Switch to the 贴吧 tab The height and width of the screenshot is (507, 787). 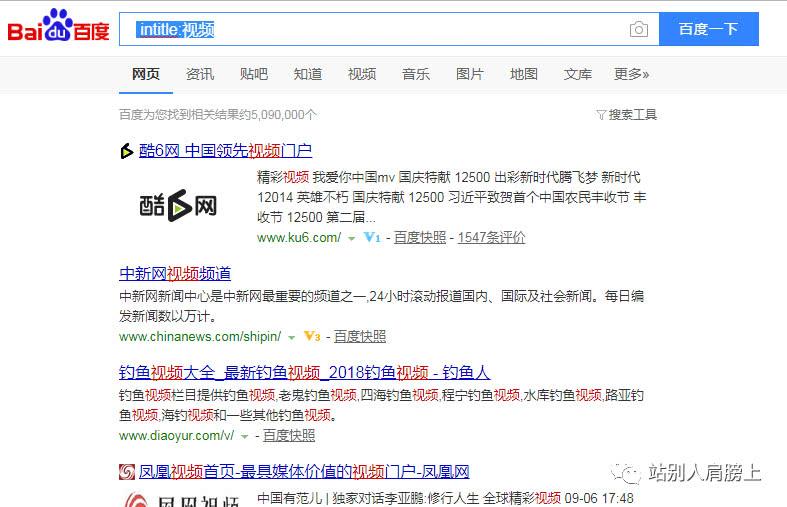tap(253, 74)
